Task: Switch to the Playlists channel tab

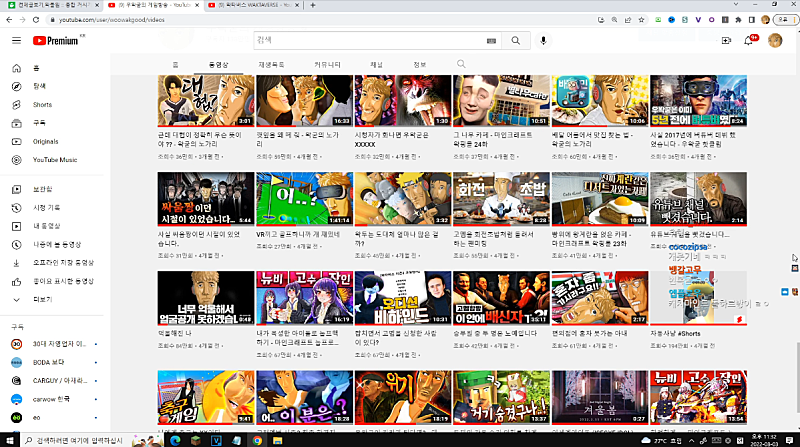Action: 271,65
